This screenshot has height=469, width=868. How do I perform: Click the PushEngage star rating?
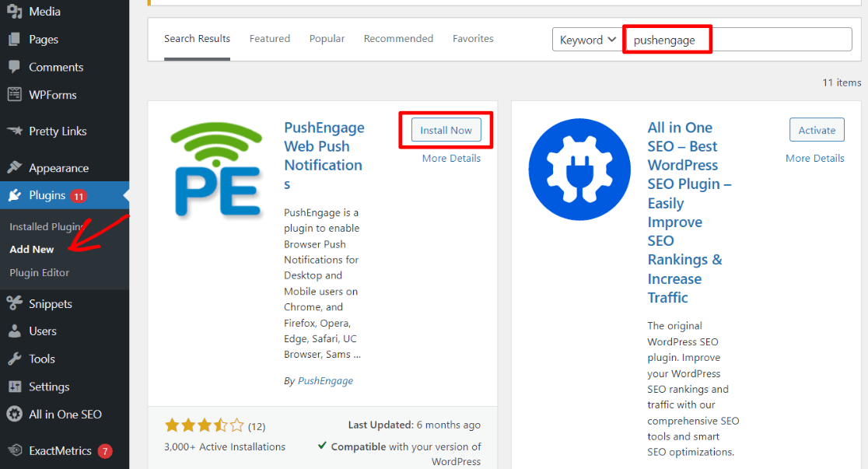click(x=205, y=425)
